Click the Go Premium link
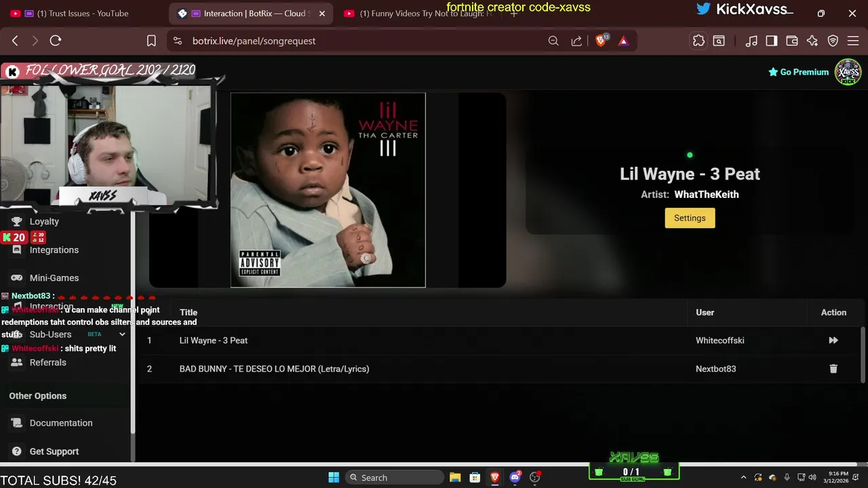The image size is (868, 488). [798, 72]
